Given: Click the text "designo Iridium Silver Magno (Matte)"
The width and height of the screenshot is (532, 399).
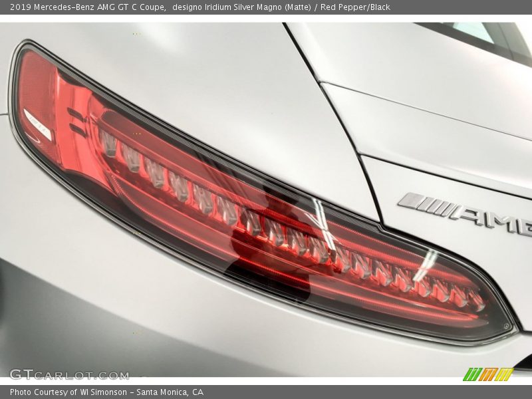Looking at the screenshot, I should [x=241, y=7].
